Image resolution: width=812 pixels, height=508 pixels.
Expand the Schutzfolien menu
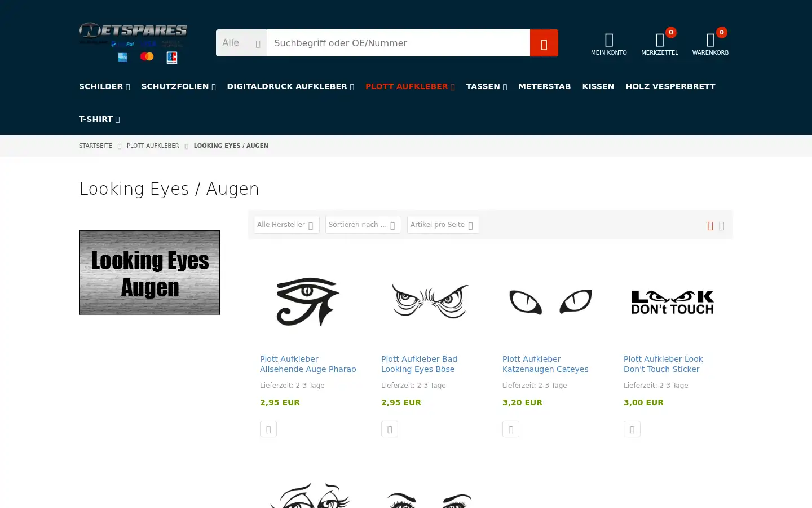point(178,86)
